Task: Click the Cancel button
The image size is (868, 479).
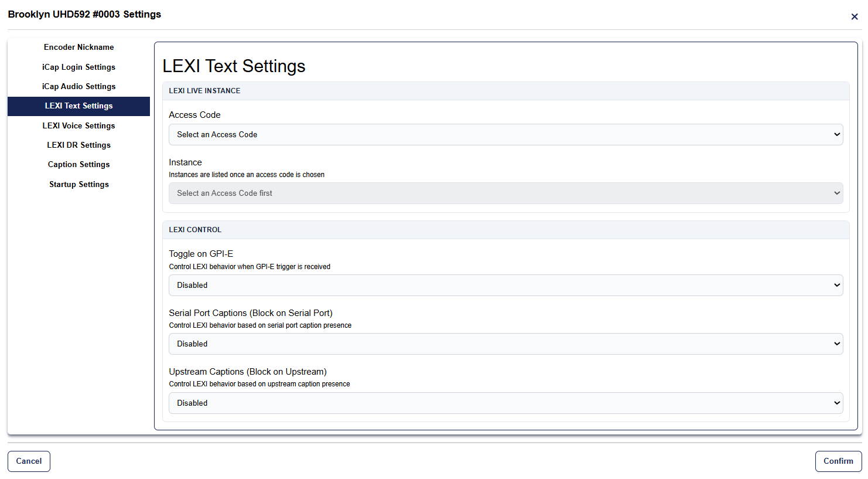Action: coord(29,461)
